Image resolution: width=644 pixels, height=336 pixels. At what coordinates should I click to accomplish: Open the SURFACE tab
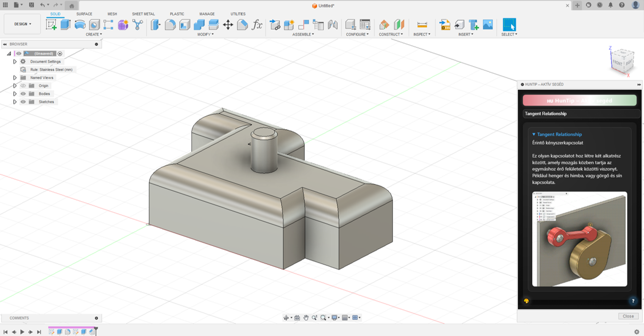[x=84, y=14]
